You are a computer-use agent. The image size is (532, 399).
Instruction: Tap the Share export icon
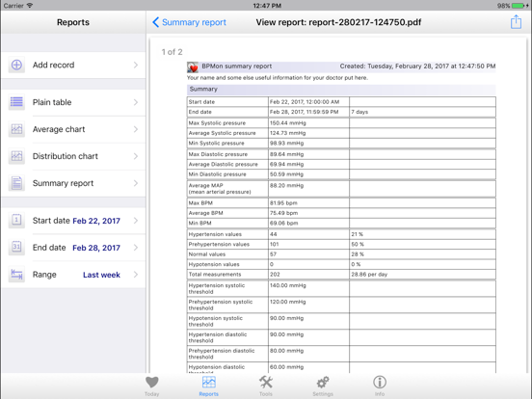[x=516, y=22]
